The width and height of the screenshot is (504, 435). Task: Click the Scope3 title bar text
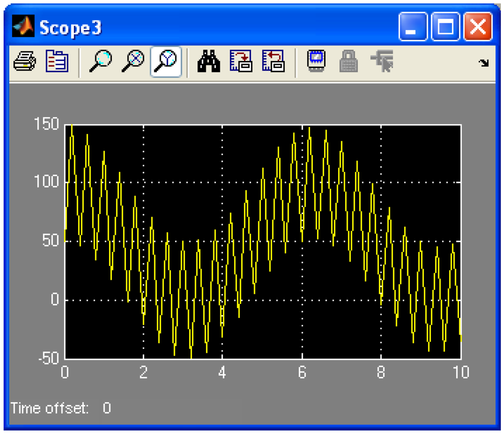pyautogui.click(x=71, y=28)
